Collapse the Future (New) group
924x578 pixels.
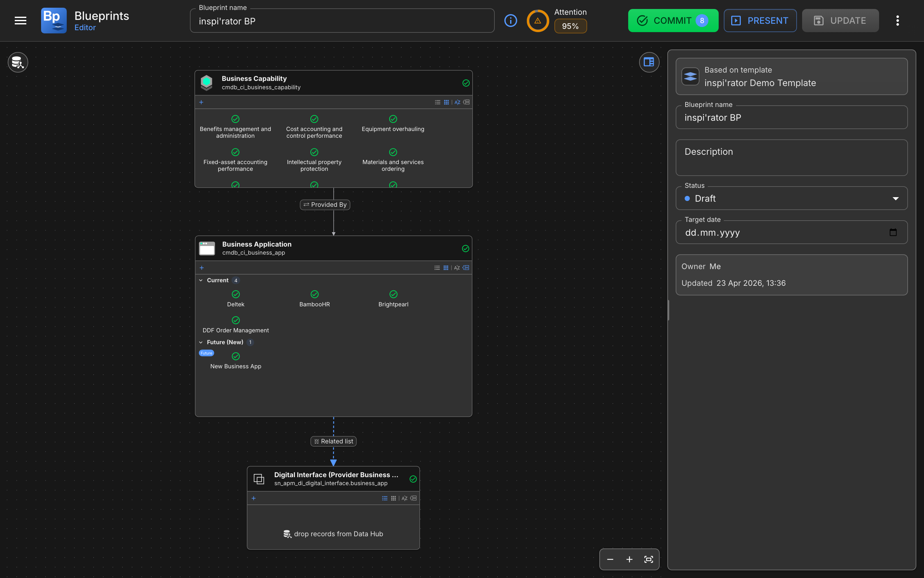tap(201, 342)
